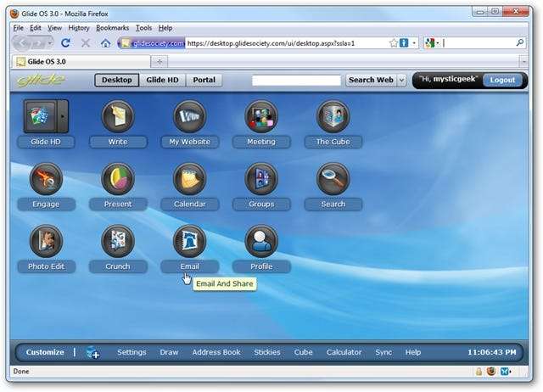Start the Meeting app icon

(x=261, y=116)
